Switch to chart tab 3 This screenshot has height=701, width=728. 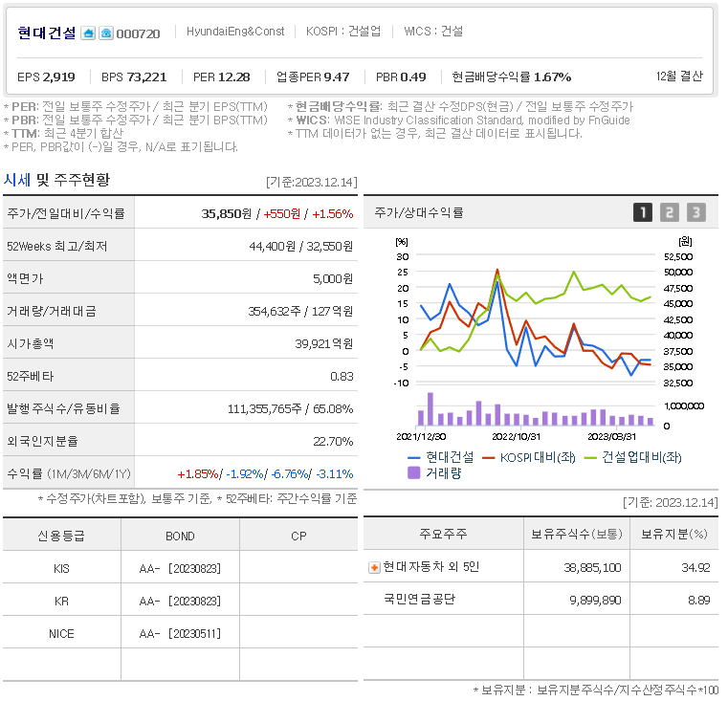point(696,212)
